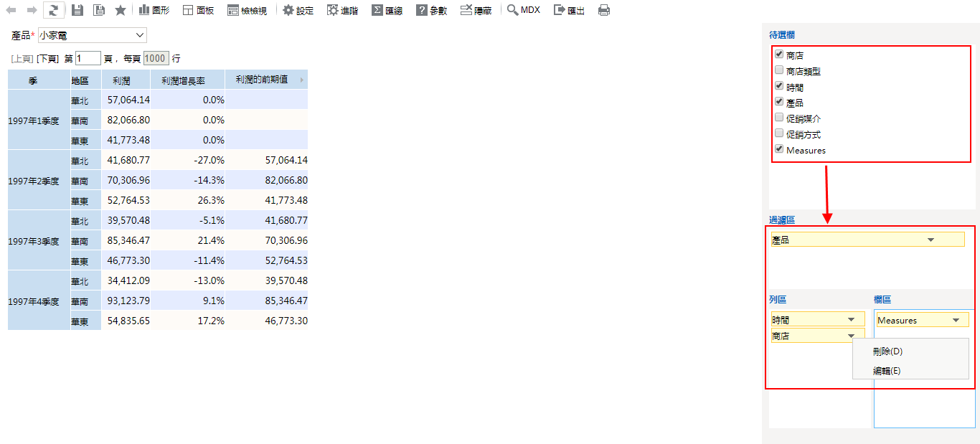Expand the Measures field dropdown arrow

956,321
